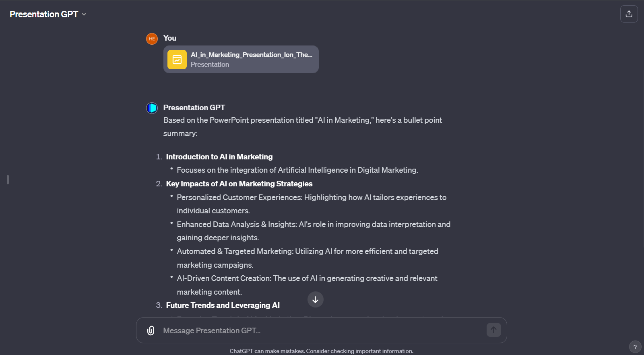Click the presentation file thumbnail icon

click(x=177, y=60)
